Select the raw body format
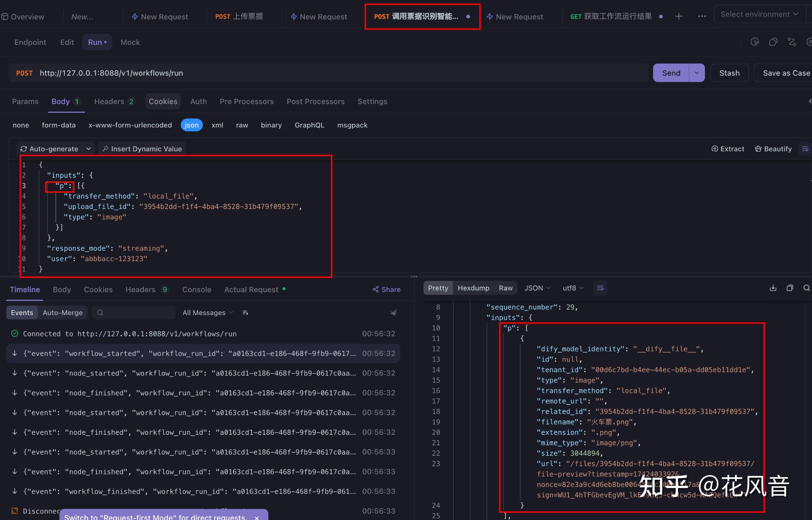The height and width of the screenshot is (520, 812). tap(242, 125)
